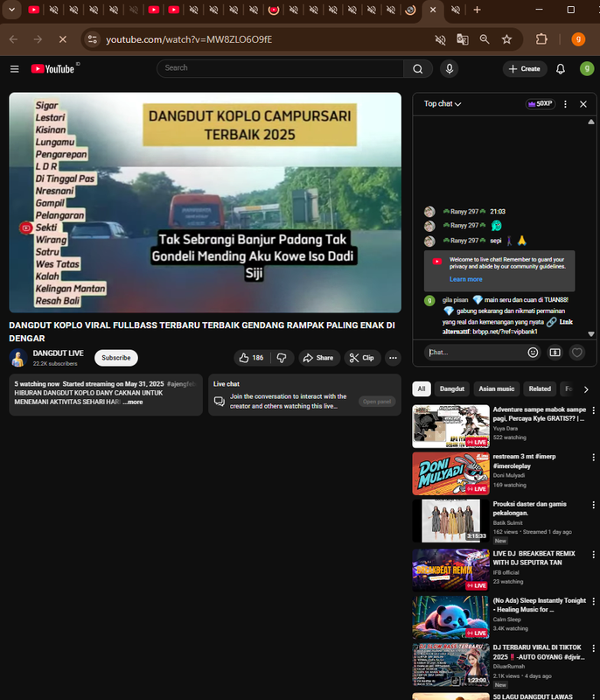Select the Dangdut filter chip
The width and height of the screenshot is (600, 700).
tap(452, 388)
